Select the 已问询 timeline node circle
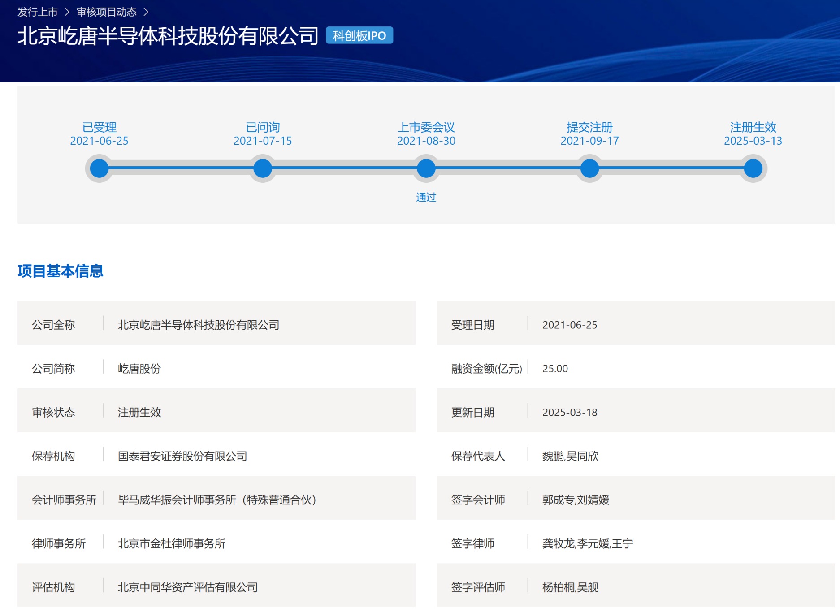840x616 pixels. click(263, 168)
